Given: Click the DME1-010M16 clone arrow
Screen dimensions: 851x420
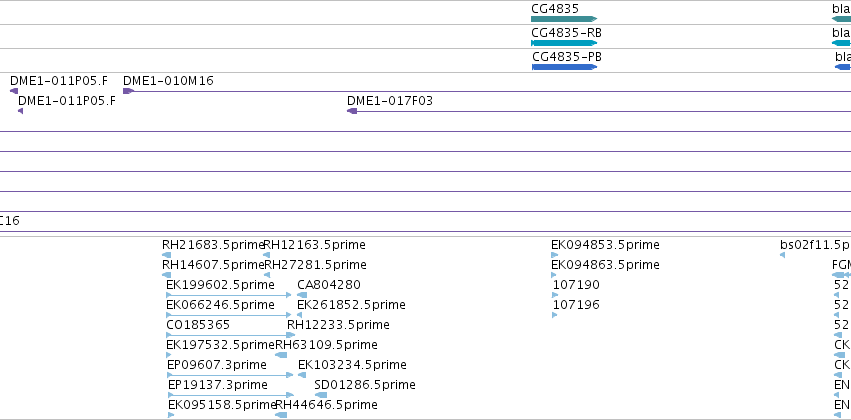Looking at the screenshot, I should (x=128, y=91).
